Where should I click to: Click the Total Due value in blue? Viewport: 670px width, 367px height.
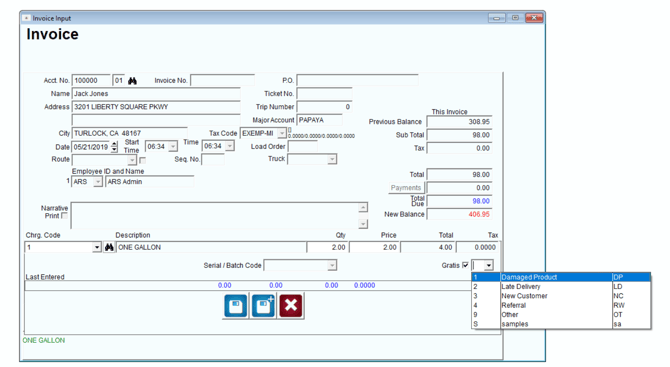coord(459,201)
